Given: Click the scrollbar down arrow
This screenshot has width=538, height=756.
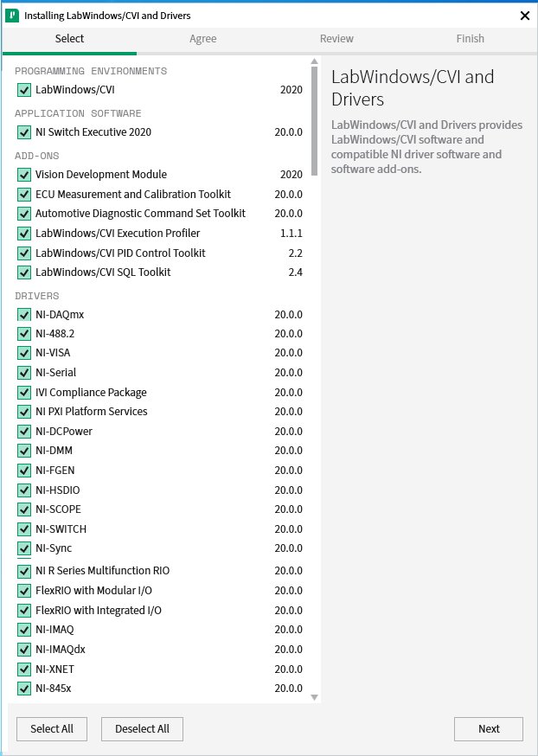Looking at the screenshot, I should click(x=314, y=697).
